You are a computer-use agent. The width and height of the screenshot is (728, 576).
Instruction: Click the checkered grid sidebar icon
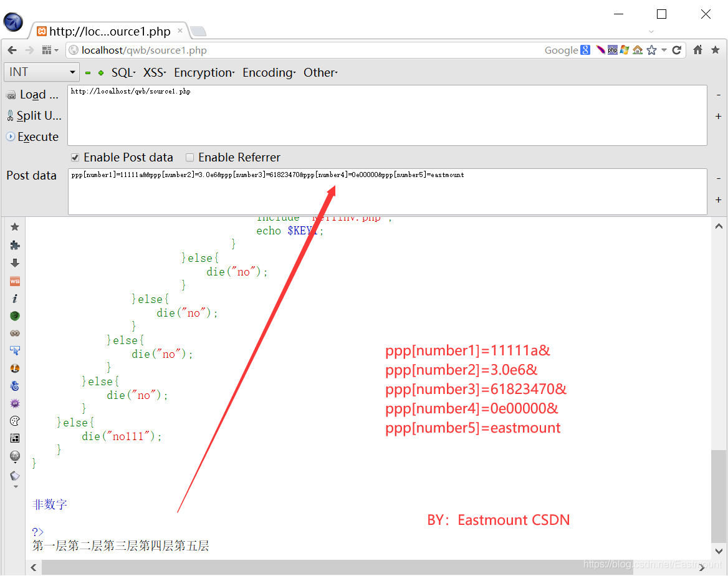(15, 438)
